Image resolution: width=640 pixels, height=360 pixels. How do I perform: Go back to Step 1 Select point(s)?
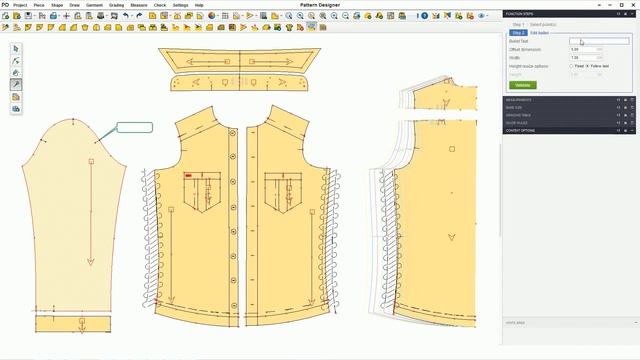(x=534, y=24)
